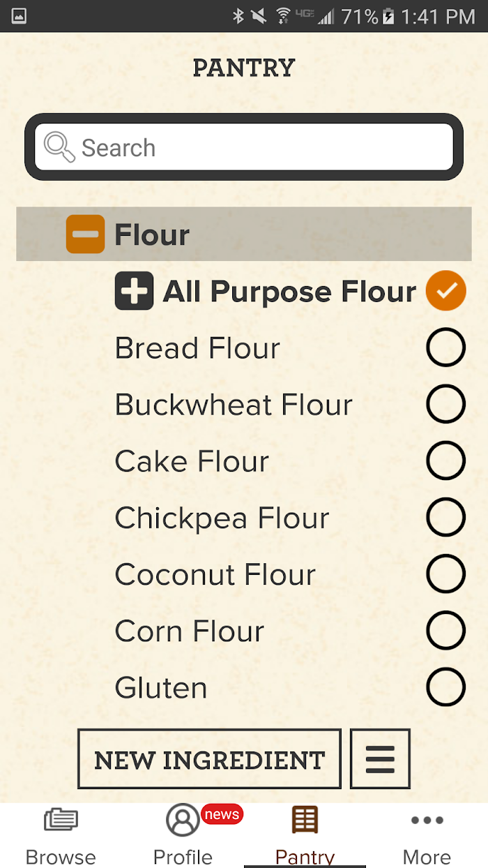This screenshot has height=868, width=488.
Task: Open the hamburger list menu button
Action: 380,759
